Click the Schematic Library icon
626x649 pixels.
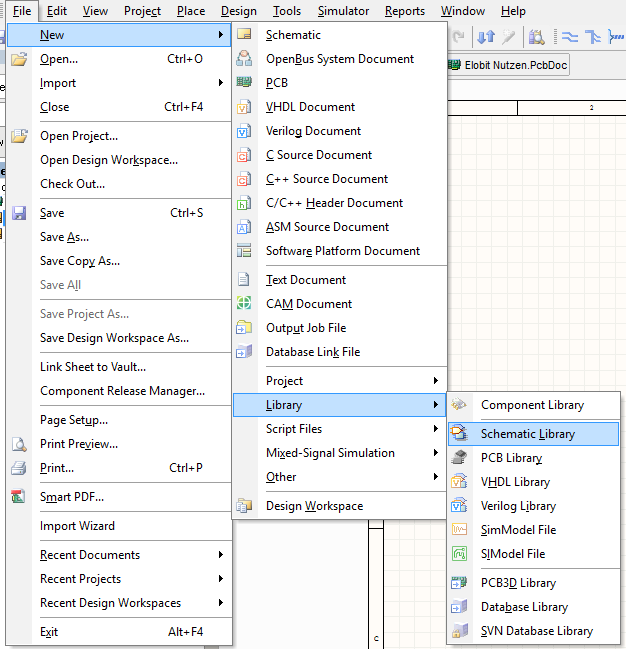tap(460, 434)
